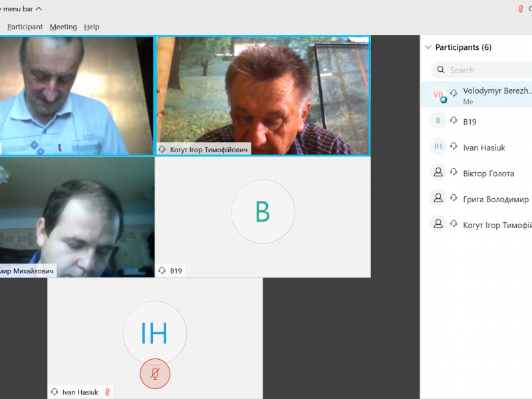Select Когут Ігор Тимофійович in participants list
The width and height of the screenshot is (532, 399).
pyautogui.click(x=496, y=225)
